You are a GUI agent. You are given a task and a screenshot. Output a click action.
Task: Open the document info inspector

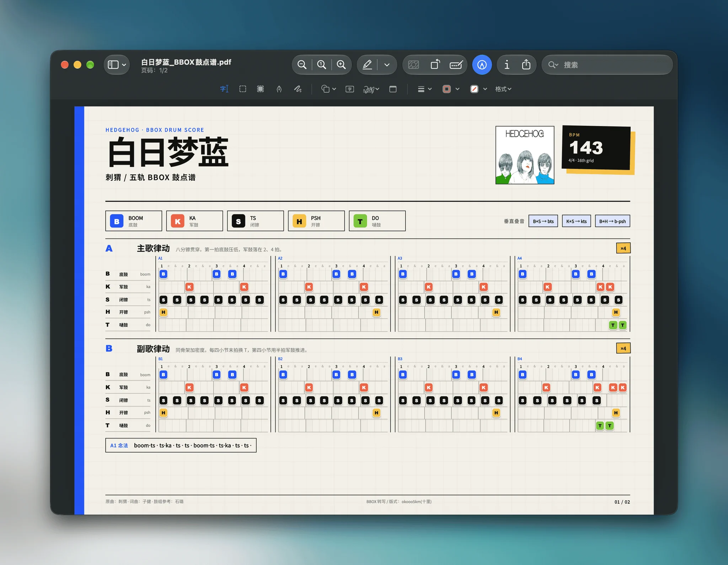pyautogui.click(x=507, y=65)
